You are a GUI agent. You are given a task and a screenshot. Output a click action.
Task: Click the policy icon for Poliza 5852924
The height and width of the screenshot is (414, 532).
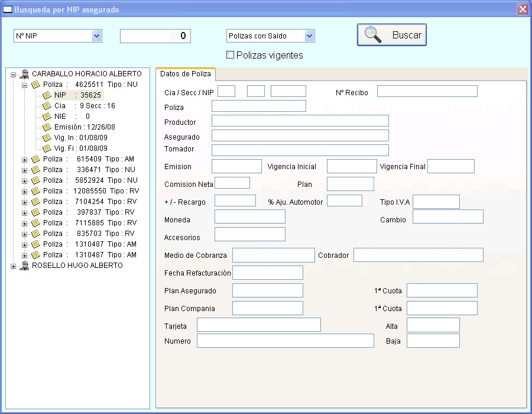pyautogui.click(x=35, y=180)
